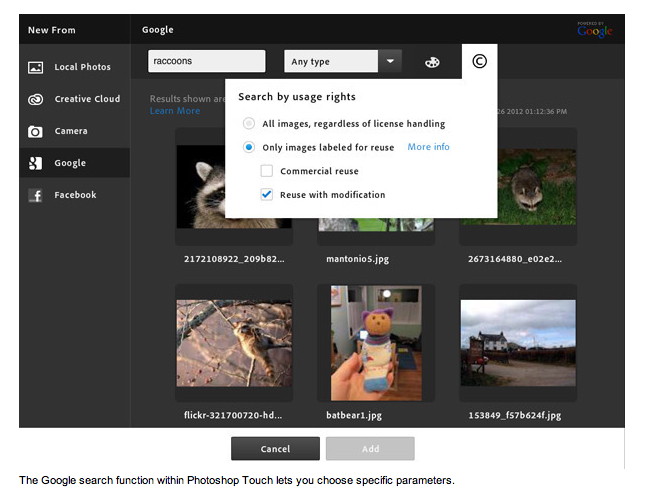The width and height of the screenshot is (650, 492).
Task: Click the Google g icon in sidebar
Action: 35,163
